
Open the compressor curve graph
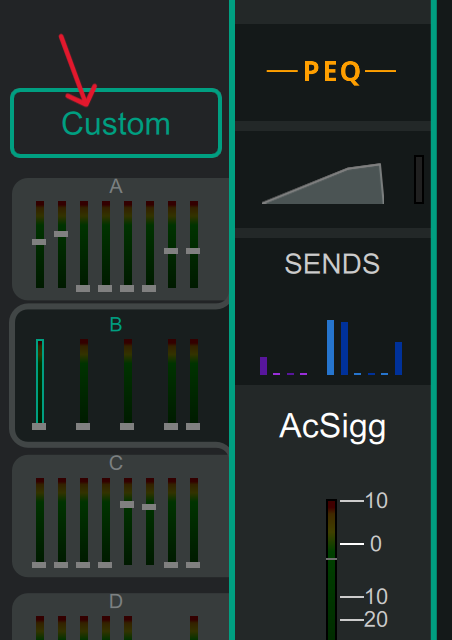[323, 183]
